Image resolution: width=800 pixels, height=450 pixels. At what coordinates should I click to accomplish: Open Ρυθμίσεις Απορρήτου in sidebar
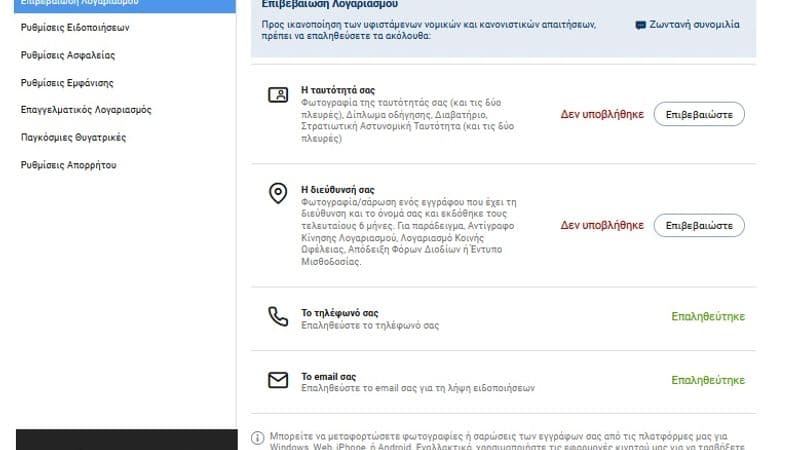tap(68, 165)
